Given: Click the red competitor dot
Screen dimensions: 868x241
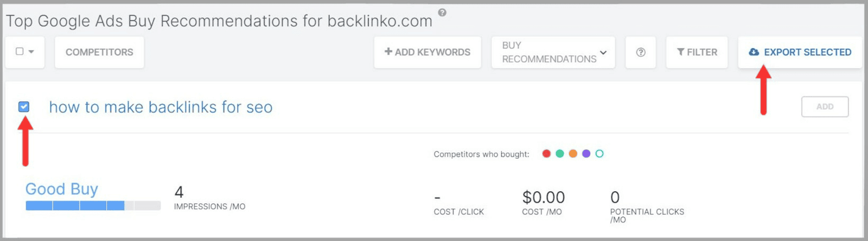Looking at the screenshot, I should coord(546,154).
